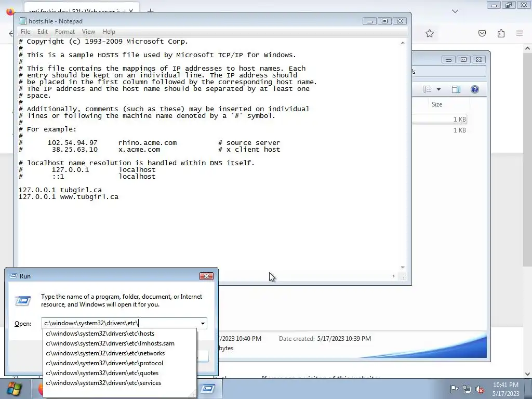Screen dimensions: 532x399
Task: Open the Edit menu in Notepad
Action: (43, 32)
